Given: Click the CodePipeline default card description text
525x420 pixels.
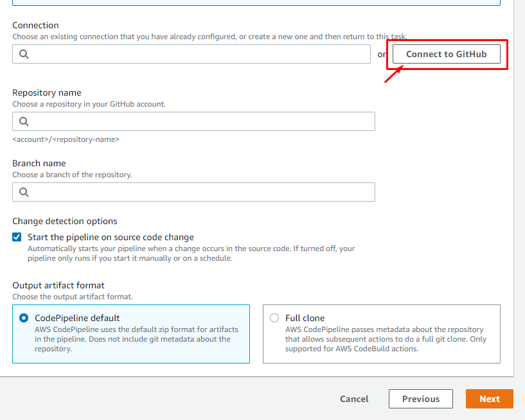Looking at the screenshot, I should click(x=136, y=339).
